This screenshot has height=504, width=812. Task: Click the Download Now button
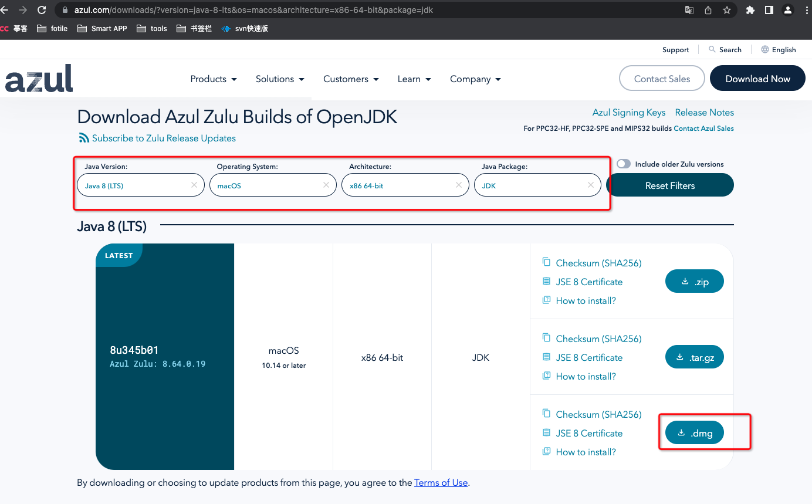[757, 79]
